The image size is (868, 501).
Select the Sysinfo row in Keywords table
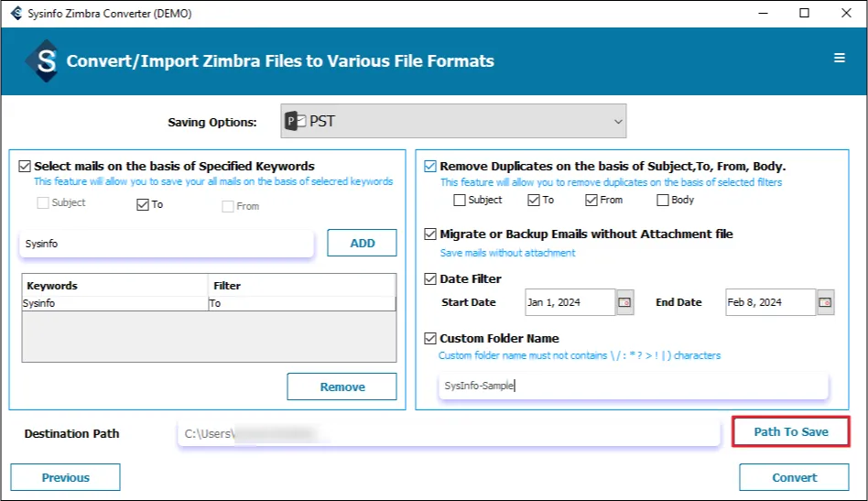115,303
